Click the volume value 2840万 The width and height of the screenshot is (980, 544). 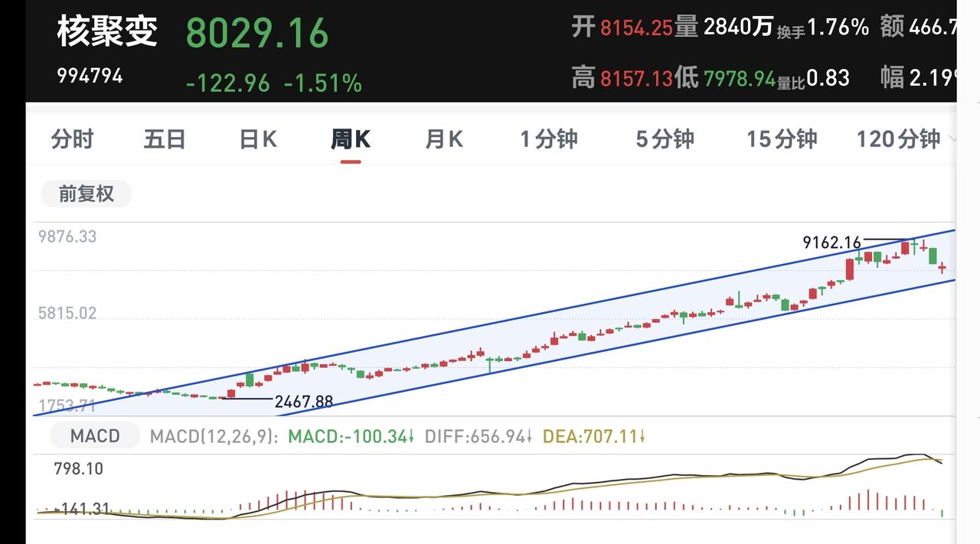click(x=738, y=28)
